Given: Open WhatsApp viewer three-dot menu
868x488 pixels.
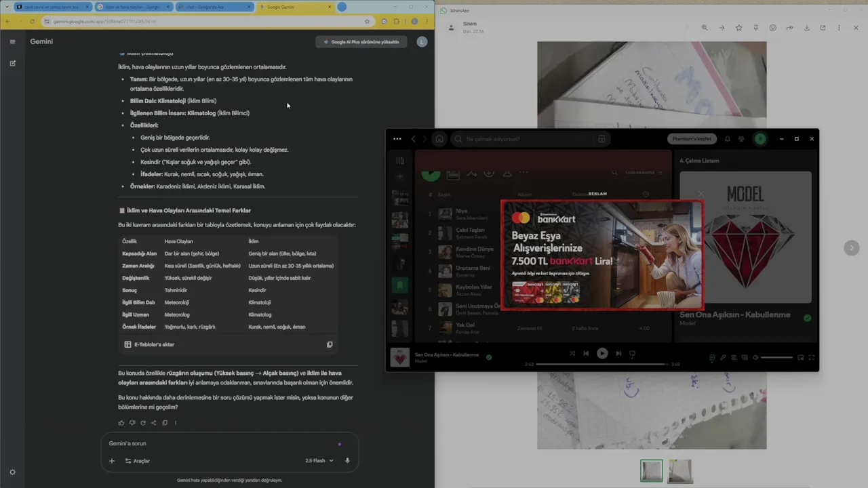Looking at the screenshot, I should [x=840, y=28].
